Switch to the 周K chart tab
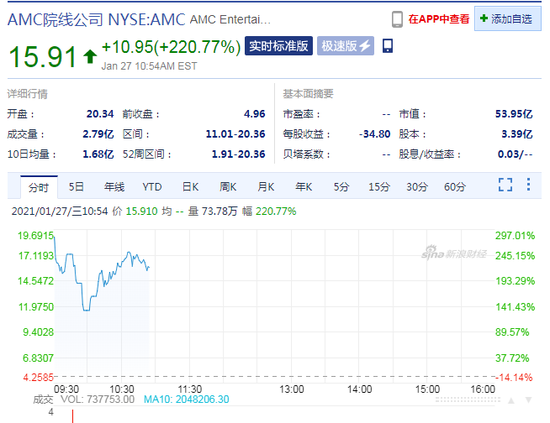Viewport: 550px width, 423px height. click(x=228, y=187)
